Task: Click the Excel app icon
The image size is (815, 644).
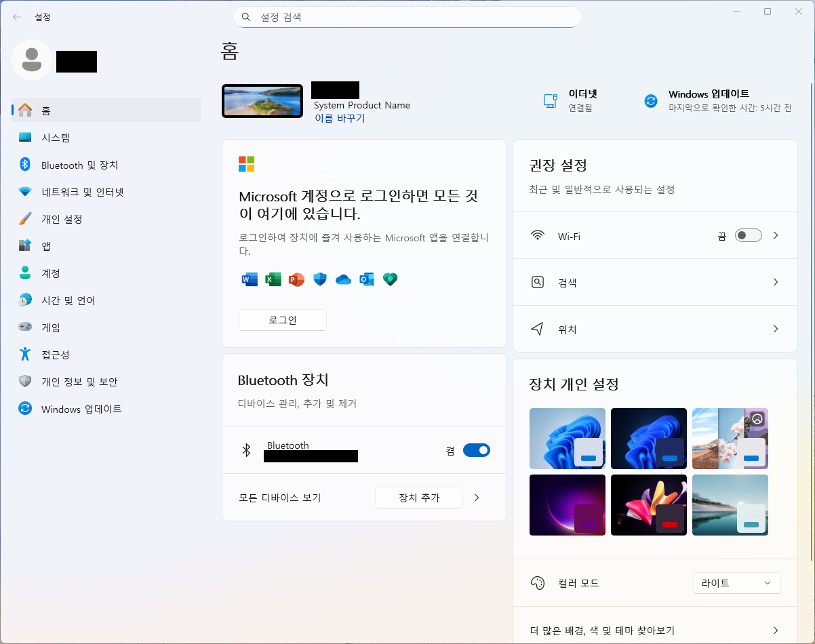Action: coord(273,279)
